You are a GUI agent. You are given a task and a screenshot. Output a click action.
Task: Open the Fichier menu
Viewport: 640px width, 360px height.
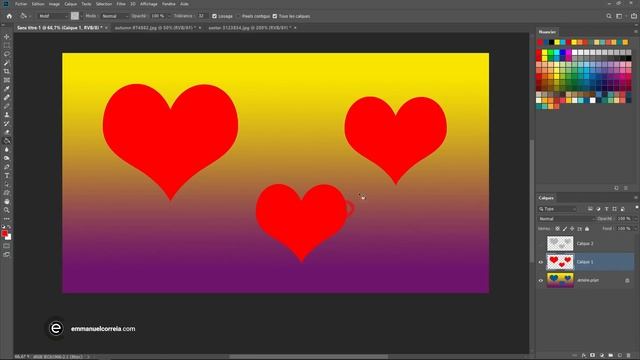point(21,4)
